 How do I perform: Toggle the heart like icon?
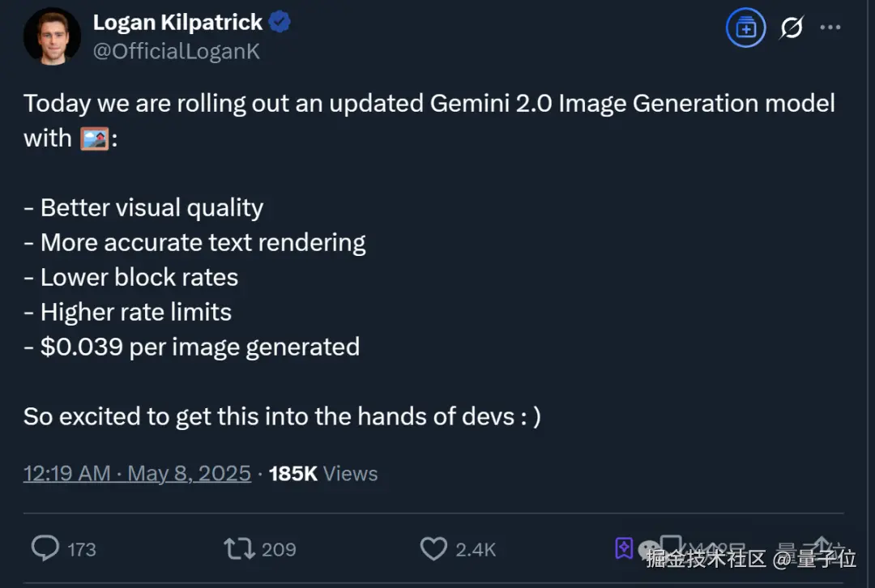(433, 549)
